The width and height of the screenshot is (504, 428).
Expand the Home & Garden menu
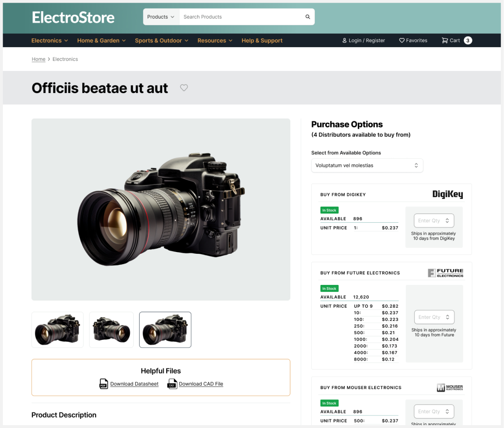tap(99, 40)
